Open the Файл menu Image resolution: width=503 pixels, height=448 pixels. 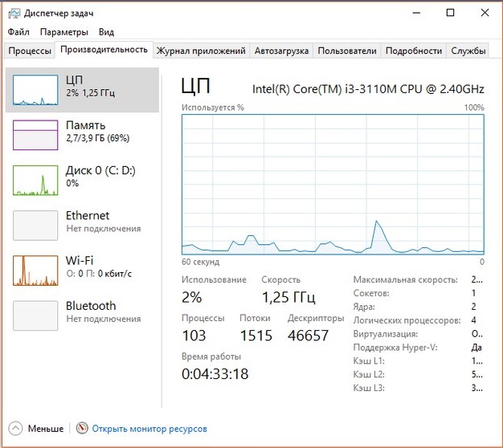[x=18, y=32]
